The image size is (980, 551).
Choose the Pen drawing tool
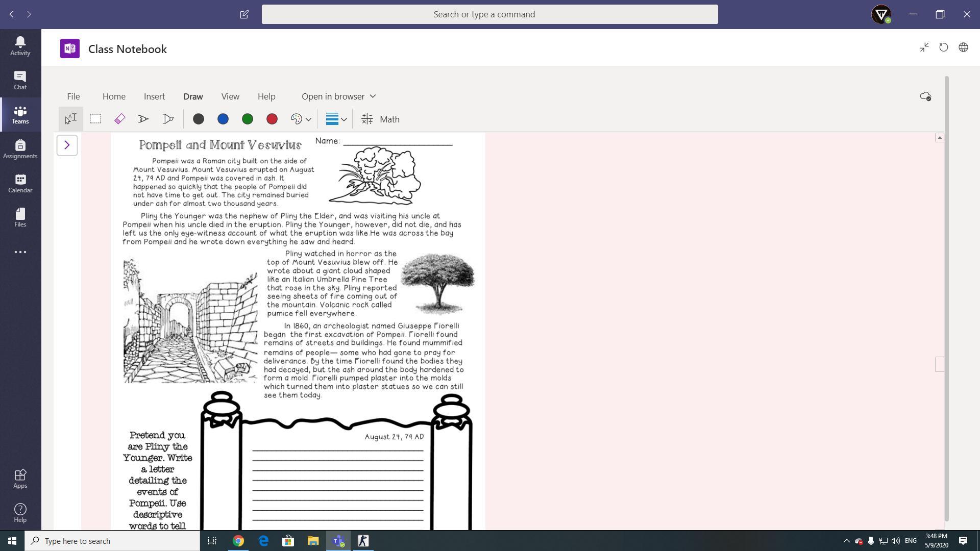(143, 119)
